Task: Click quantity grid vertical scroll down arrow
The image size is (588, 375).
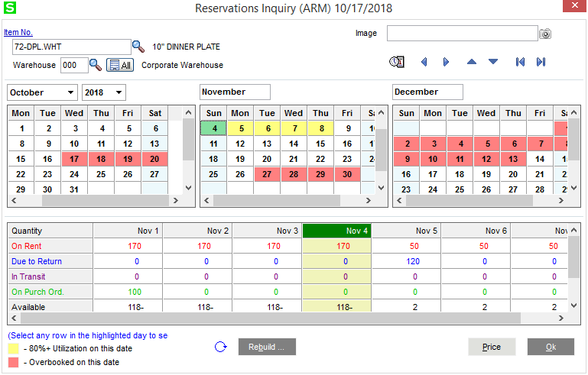Action: 574,305
